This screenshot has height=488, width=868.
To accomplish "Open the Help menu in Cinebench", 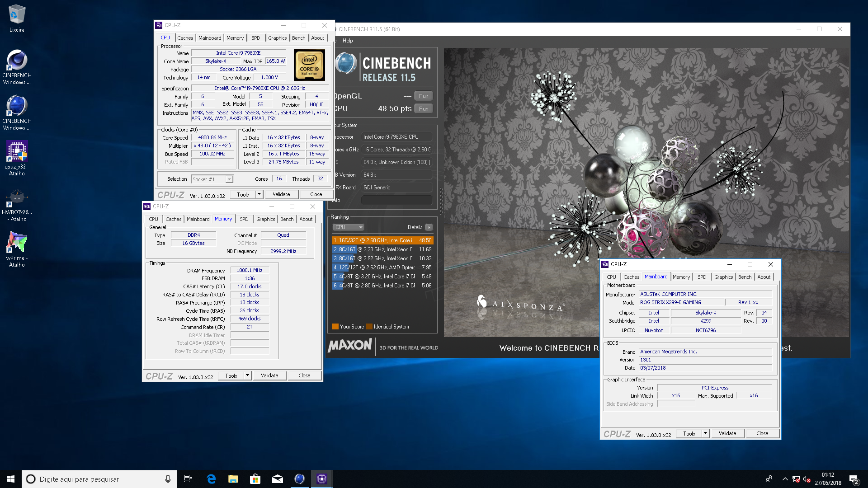I will click(348, 41).
